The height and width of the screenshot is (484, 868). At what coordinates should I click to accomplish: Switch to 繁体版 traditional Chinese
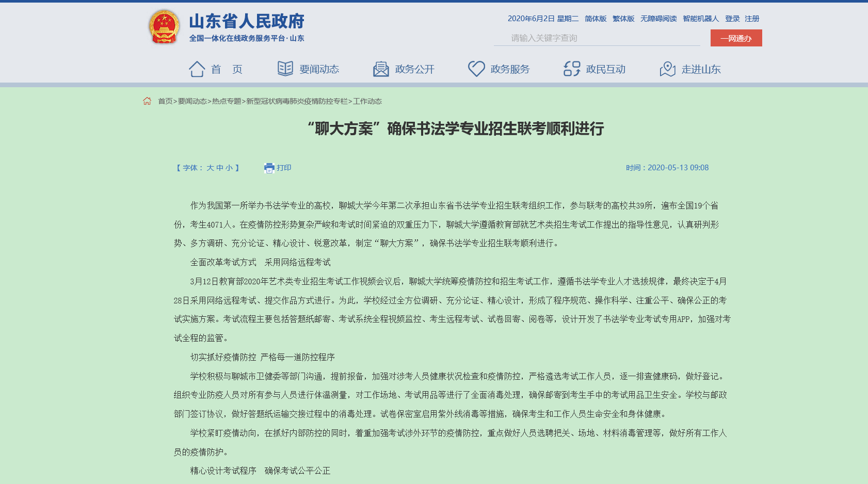[x=623, y=19]
